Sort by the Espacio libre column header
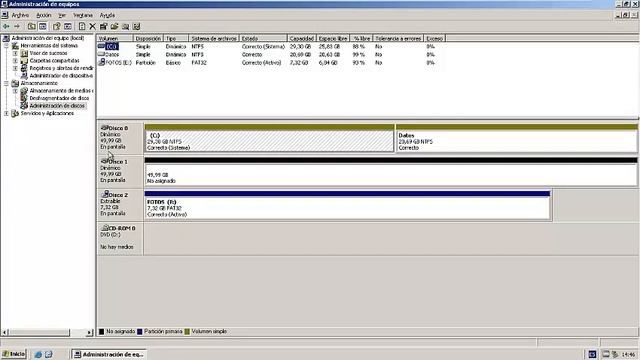This screenshot has height=360, width=640. tap(333, 38)
